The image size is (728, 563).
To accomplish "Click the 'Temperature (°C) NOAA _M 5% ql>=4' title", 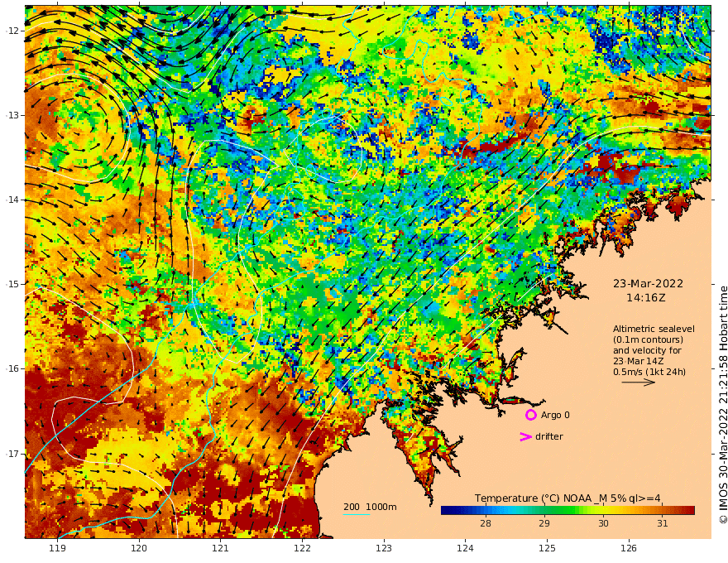I will coord(568,498).
